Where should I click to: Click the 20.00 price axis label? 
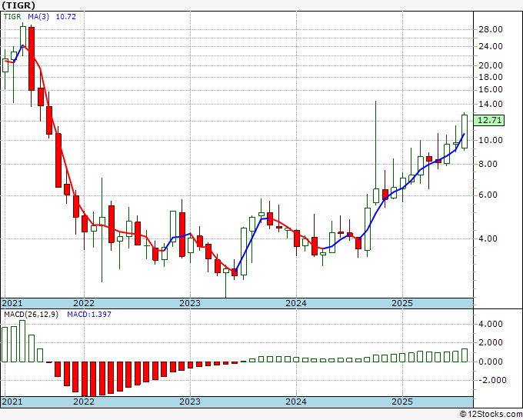(x=491, y=65)
